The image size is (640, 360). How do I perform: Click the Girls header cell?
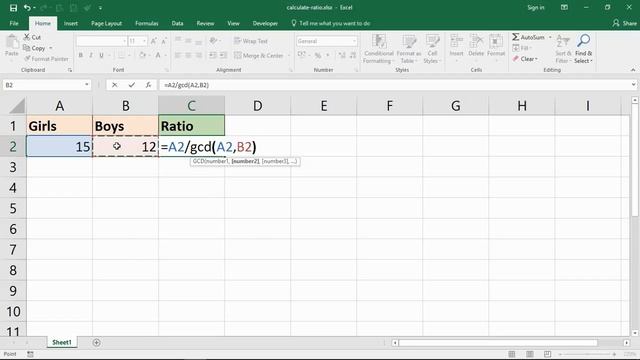[59, 126]
